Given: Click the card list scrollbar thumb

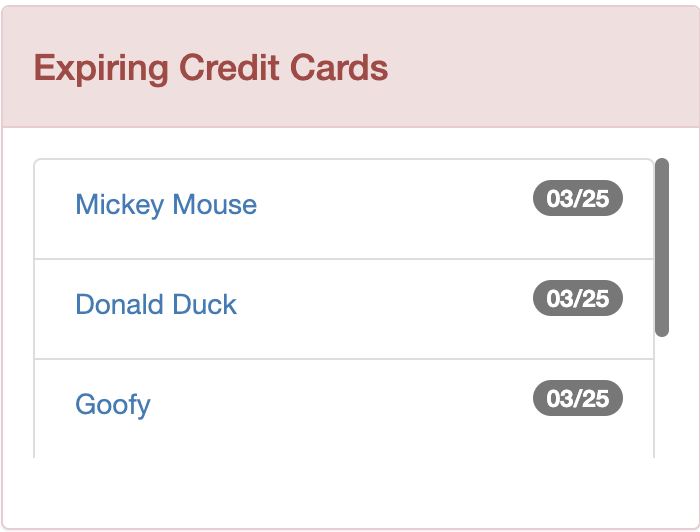Looking at the screenshot, I should [x=662, y=247].
